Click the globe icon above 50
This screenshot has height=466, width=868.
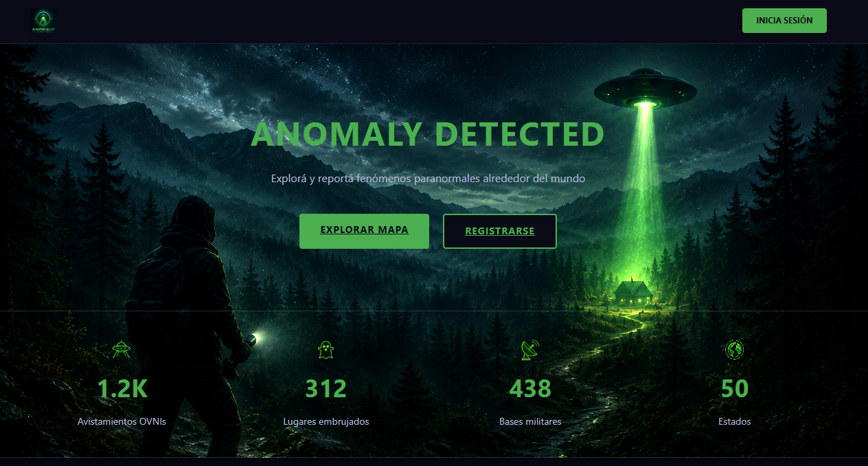coord(735,350)
